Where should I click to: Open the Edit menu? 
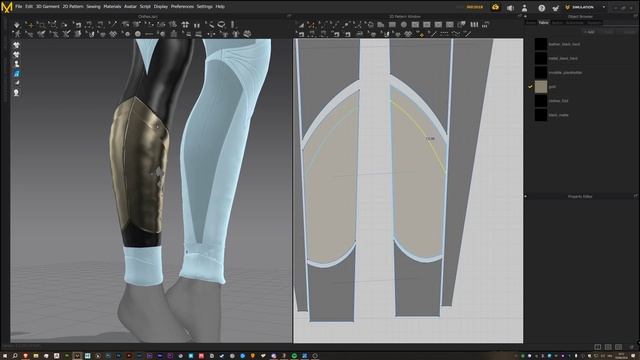(x=29, y=7)
